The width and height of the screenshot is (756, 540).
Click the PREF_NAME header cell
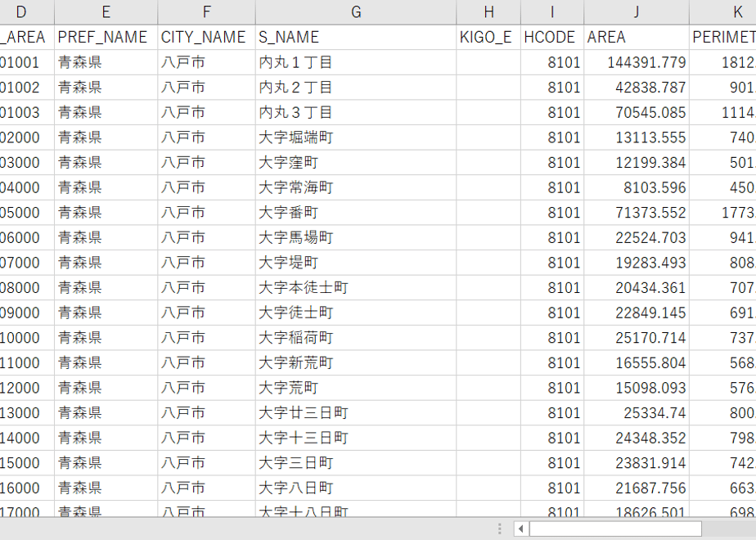coord(106,37)
